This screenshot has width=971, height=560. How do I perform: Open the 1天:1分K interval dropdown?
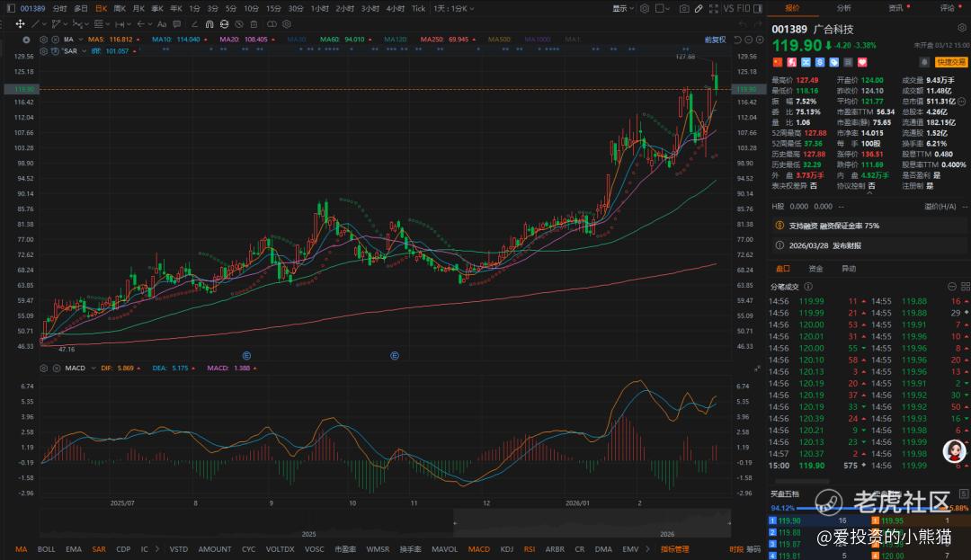pyautogui.click(x=454, y=9)
